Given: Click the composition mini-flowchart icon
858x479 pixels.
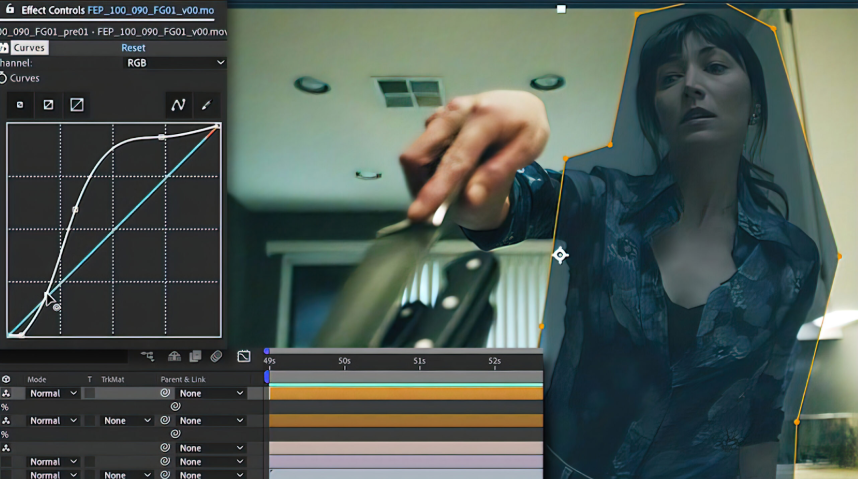Looking at the screenshot, I should [x=147, y=356].
